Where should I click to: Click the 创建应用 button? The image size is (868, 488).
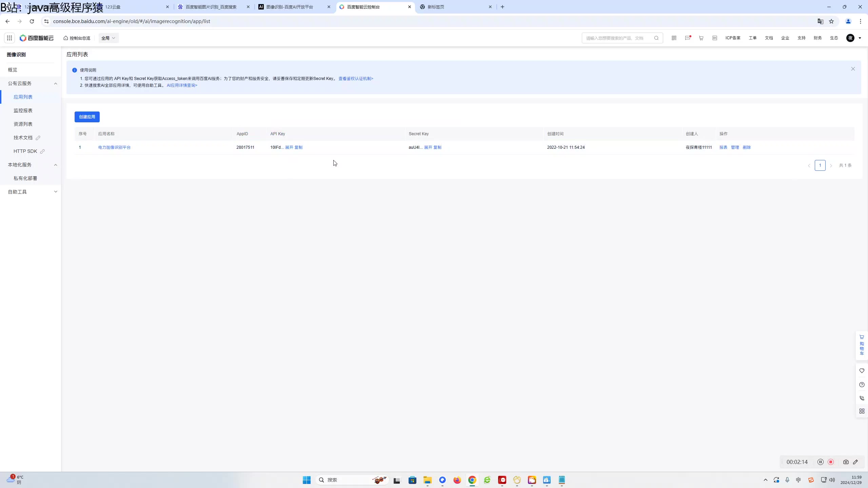coord(87,117)
